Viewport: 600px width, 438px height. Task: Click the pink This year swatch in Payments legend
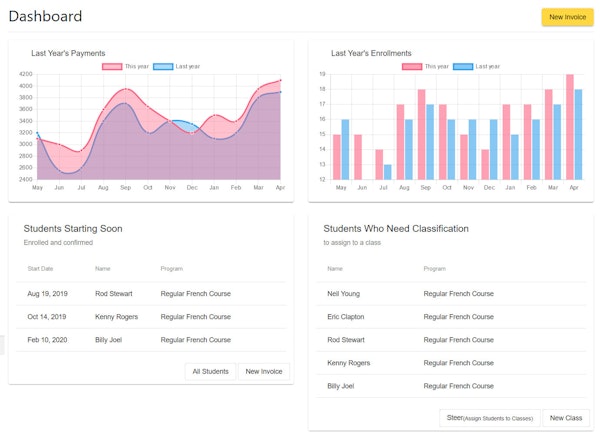click(112, 66)
